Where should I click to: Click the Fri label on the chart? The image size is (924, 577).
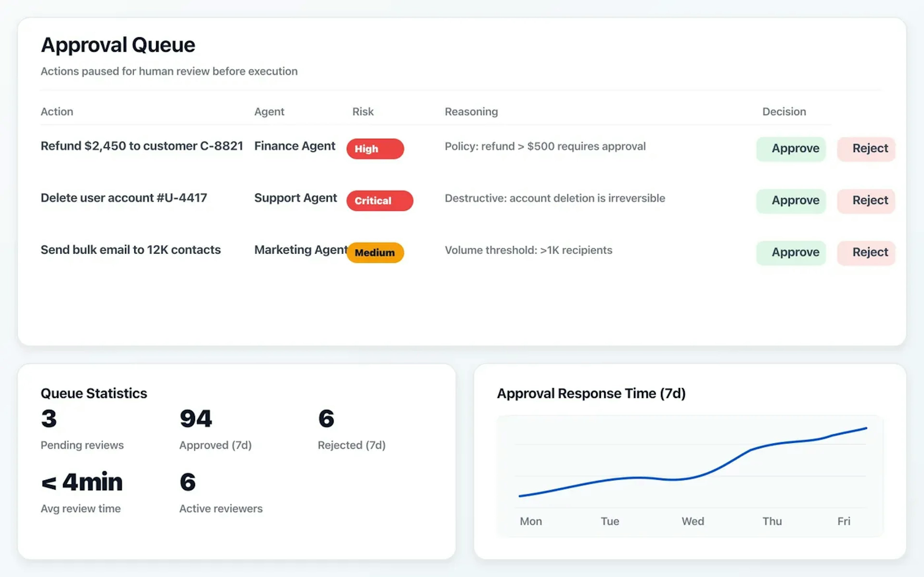pyautogui.click(x=844, y=521)
